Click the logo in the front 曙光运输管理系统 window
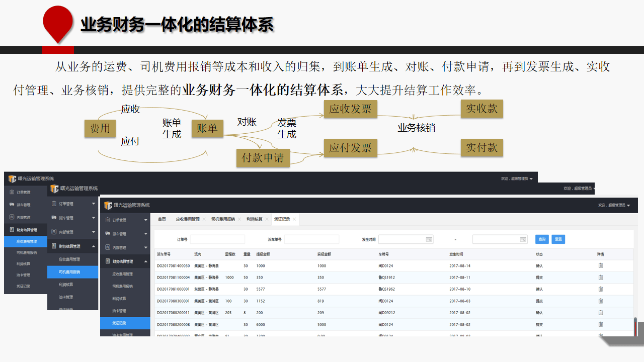Screen dimensions: 644x362 [x=108, y=205]
